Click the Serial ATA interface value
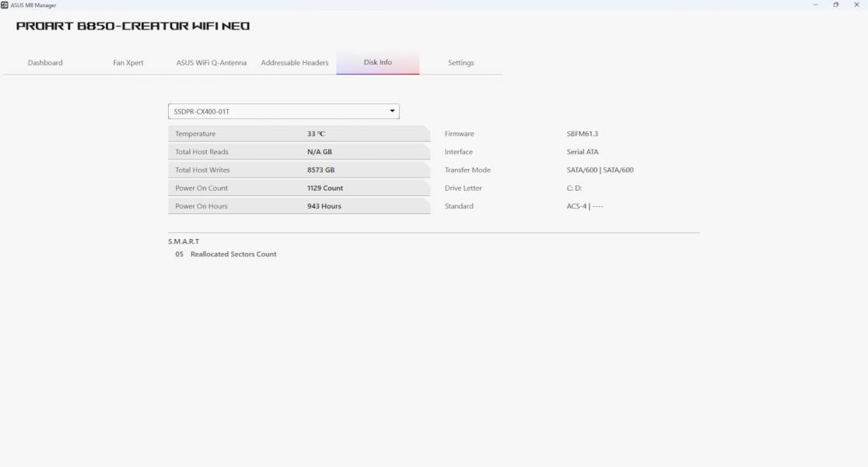 (x=583, y=152)
